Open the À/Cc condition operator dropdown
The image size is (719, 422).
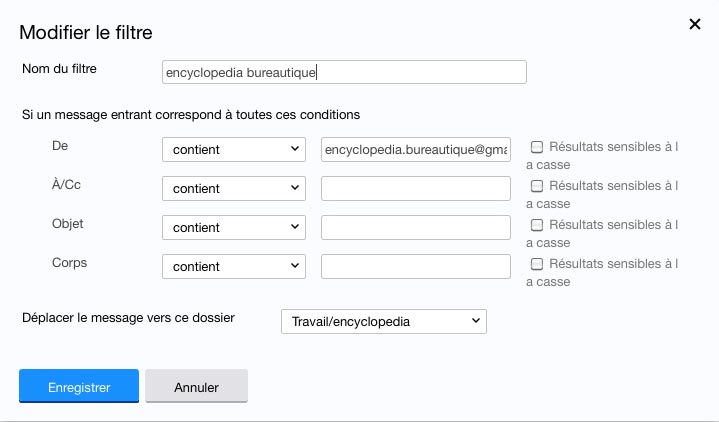click(x=233, y=188)
